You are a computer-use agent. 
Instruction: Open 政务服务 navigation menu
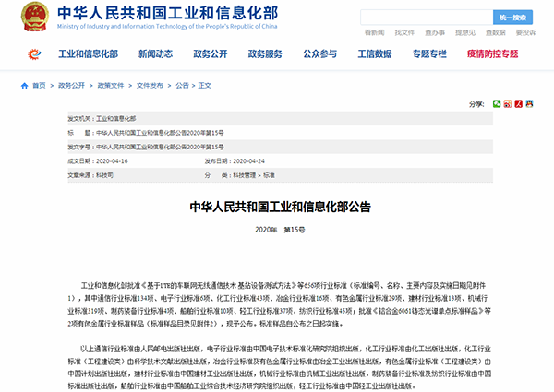pyautogui.click(x=265, y=54)
